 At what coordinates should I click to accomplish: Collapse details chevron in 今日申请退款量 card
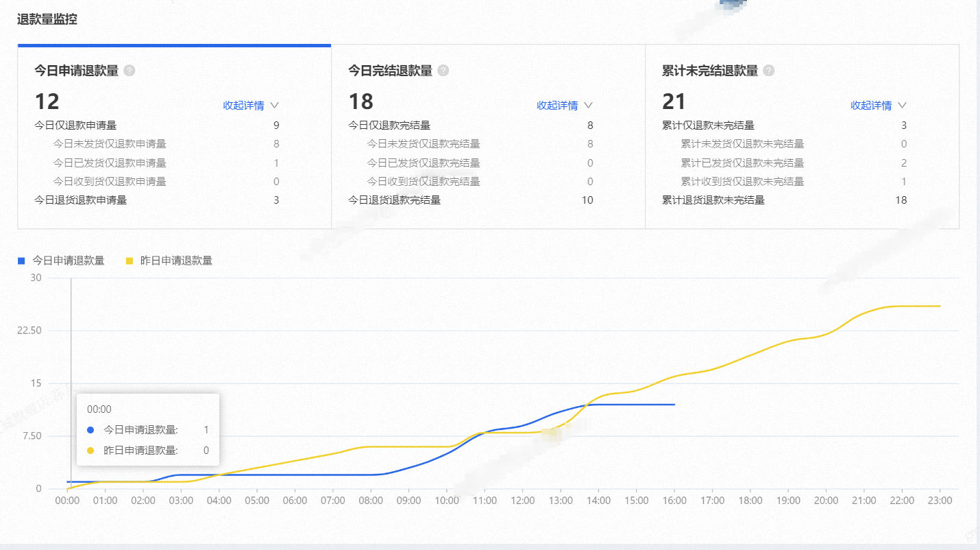[x=275, y=106]
